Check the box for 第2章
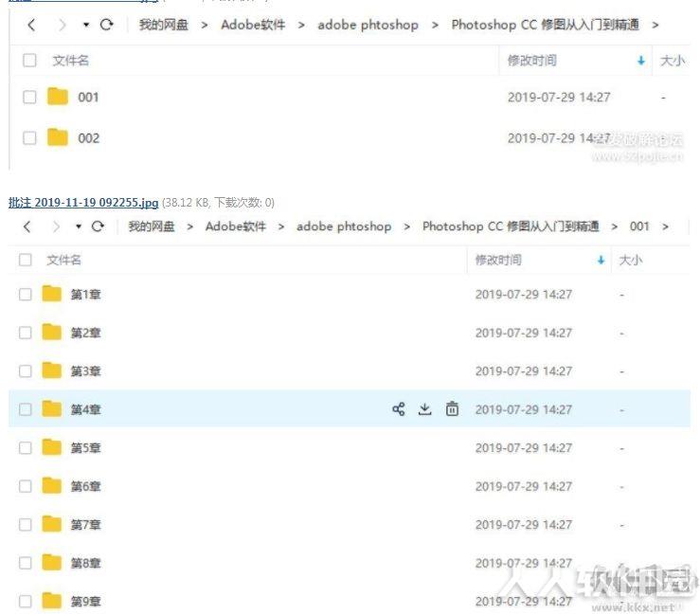 click(x=26, y=333)
